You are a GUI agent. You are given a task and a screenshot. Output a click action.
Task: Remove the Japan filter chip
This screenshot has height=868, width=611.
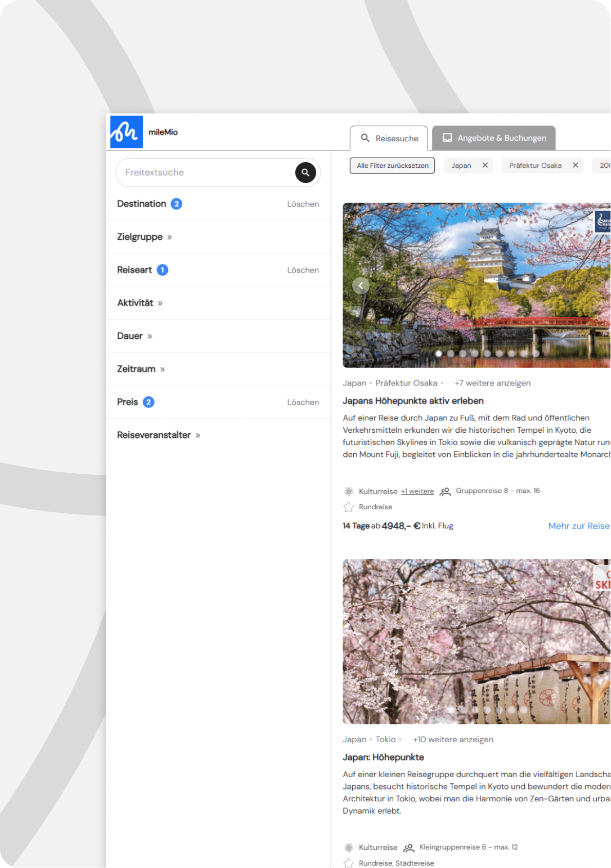(485, 165)
